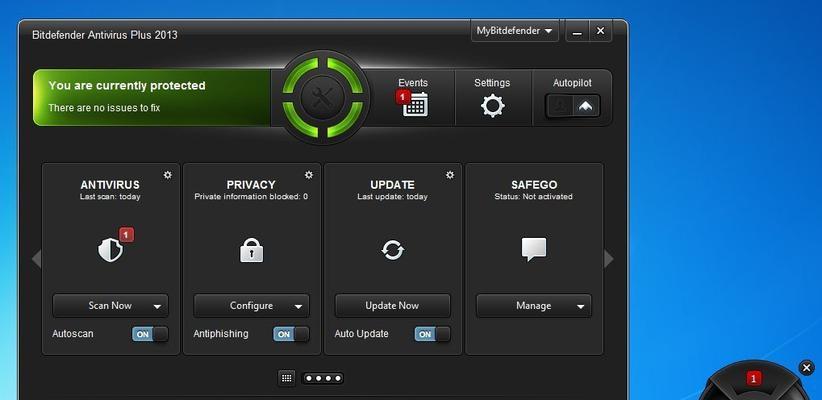Click the Auto Update label
Viewport: 822px width, 400px height.
362,334
